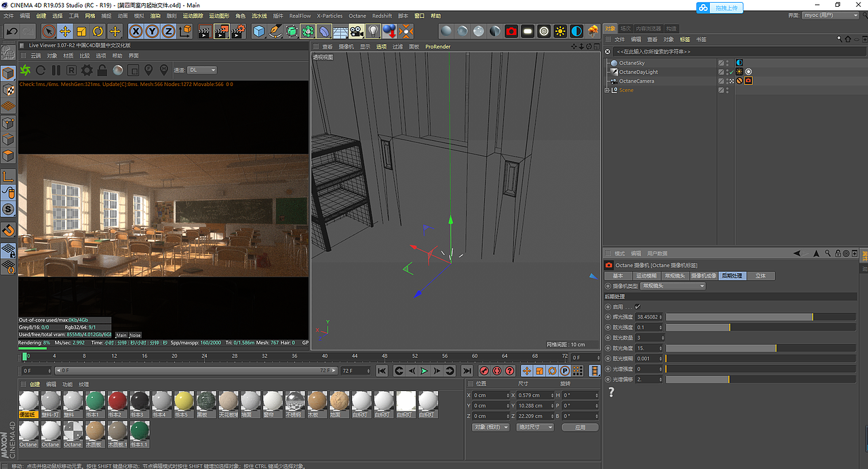The height and width of the screenshot is (469, 868).
Task: Add a Cube primitive object
Action: point(258,31)
